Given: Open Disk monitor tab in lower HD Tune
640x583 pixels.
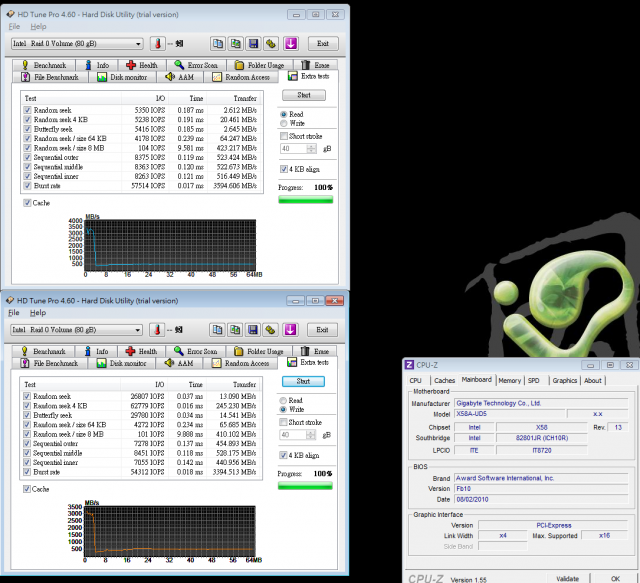Looking at the screenshot, I should 122,363.
